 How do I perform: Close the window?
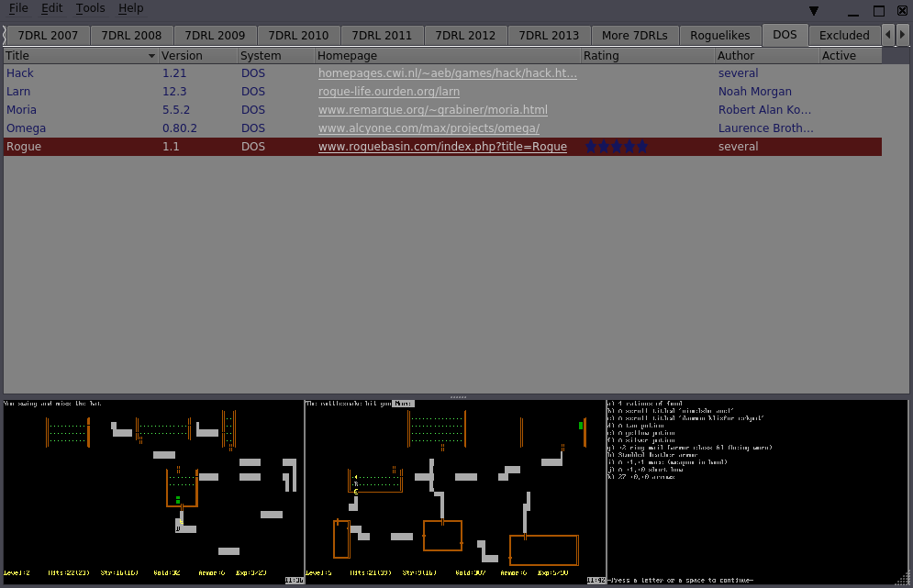(x=903, y=10)
